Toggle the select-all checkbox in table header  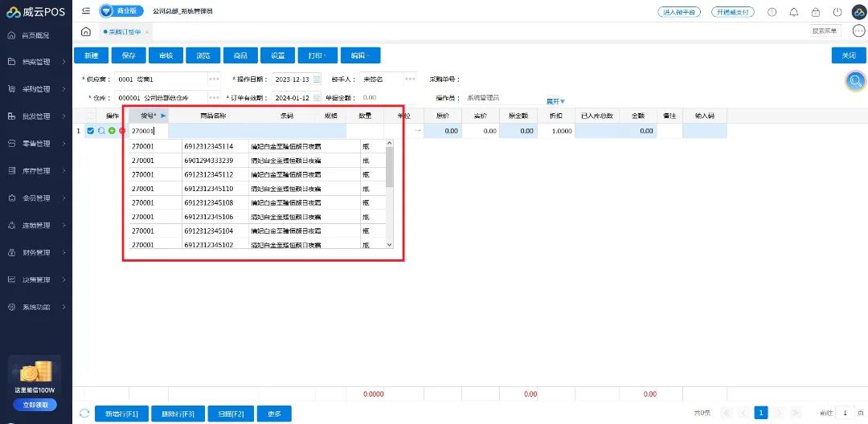[90, 116]
